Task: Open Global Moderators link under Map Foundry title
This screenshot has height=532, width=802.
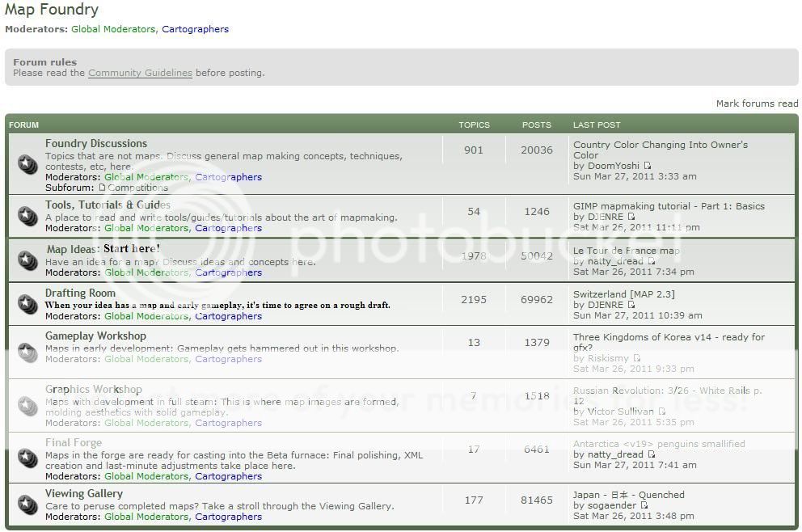Action: 113,29
